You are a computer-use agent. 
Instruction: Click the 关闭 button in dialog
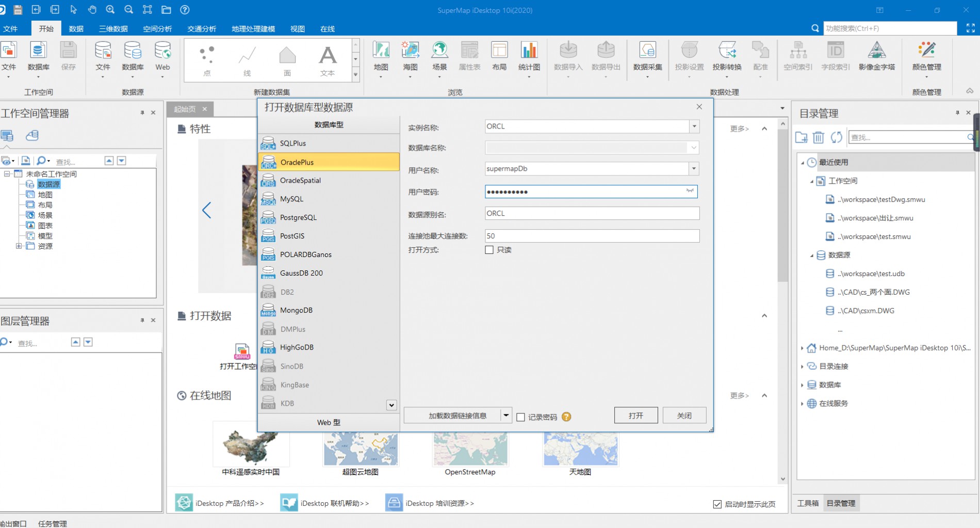(684, 415)
